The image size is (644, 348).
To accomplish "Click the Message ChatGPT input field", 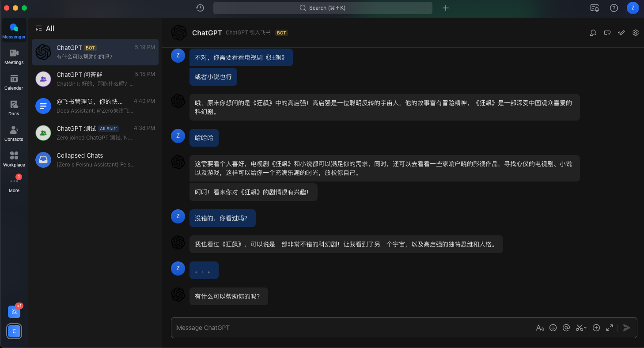I will [x=353, y=328].
